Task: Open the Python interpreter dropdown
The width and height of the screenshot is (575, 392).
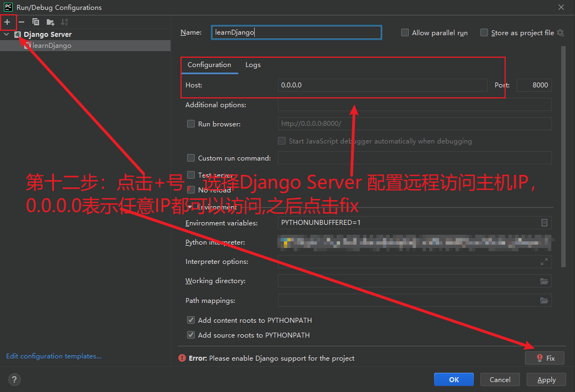Action: coord(414,242)
